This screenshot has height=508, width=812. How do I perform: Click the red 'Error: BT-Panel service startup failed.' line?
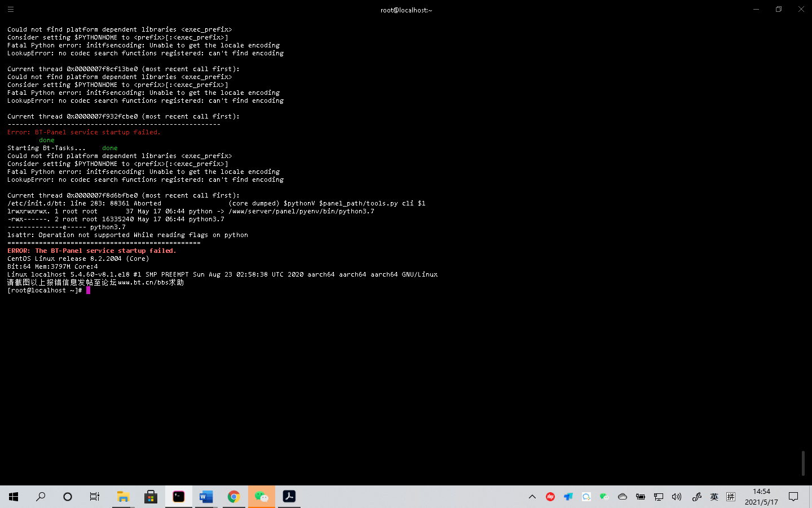[x=84, y=132]
